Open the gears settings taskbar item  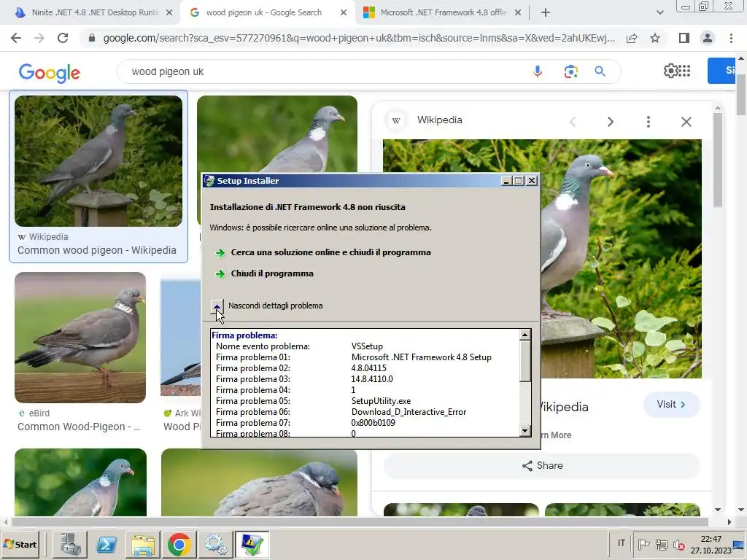pos(215,544)
